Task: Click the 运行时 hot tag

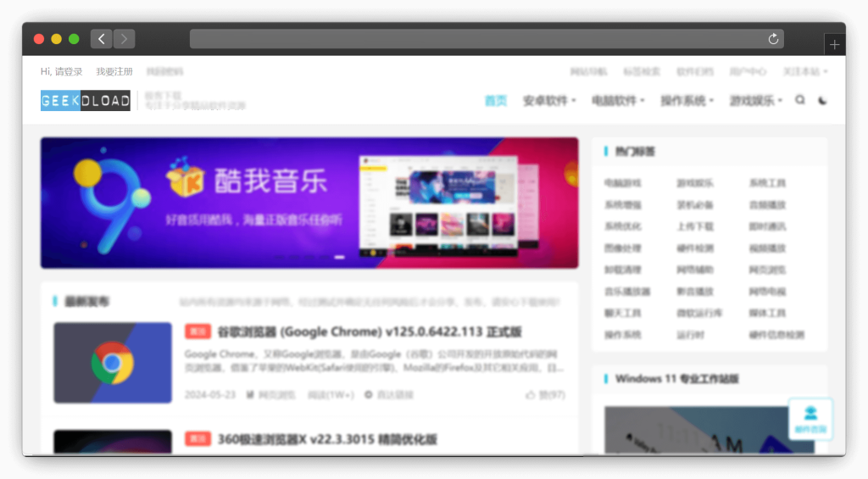Action: pos(690,335)
